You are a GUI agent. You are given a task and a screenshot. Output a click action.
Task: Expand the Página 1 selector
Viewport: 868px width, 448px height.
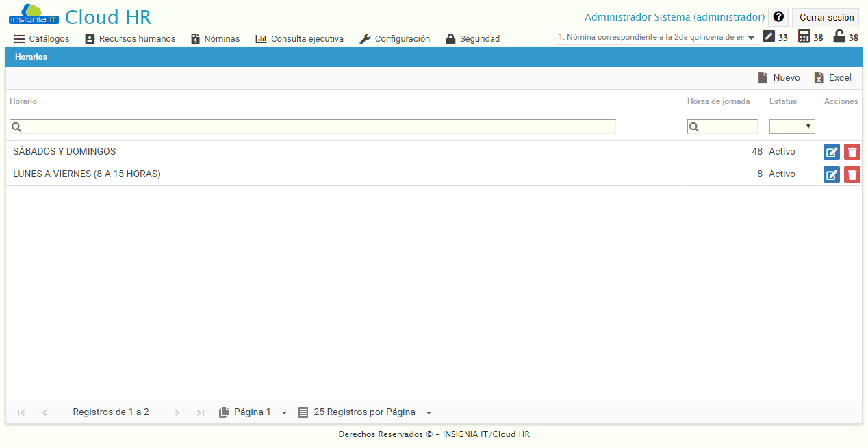(x=284, y=412)
